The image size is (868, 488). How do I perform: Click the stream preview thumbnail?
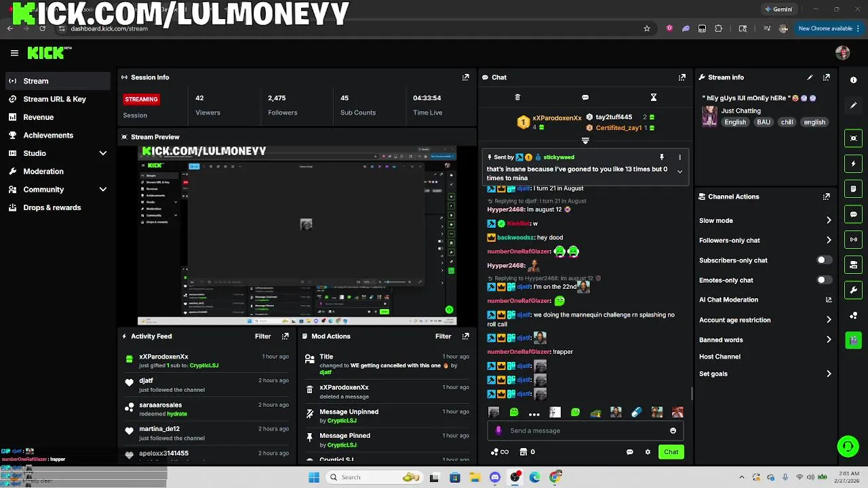(x=297, y=235)
